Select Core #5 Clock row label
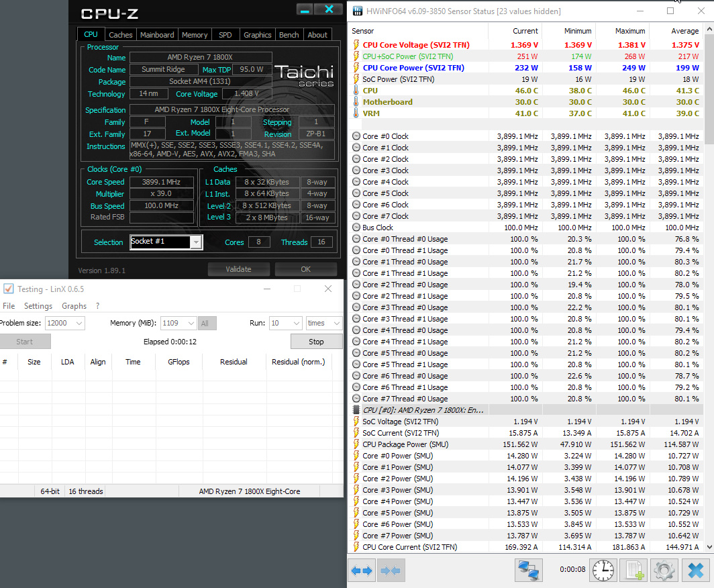 point(385,193)
